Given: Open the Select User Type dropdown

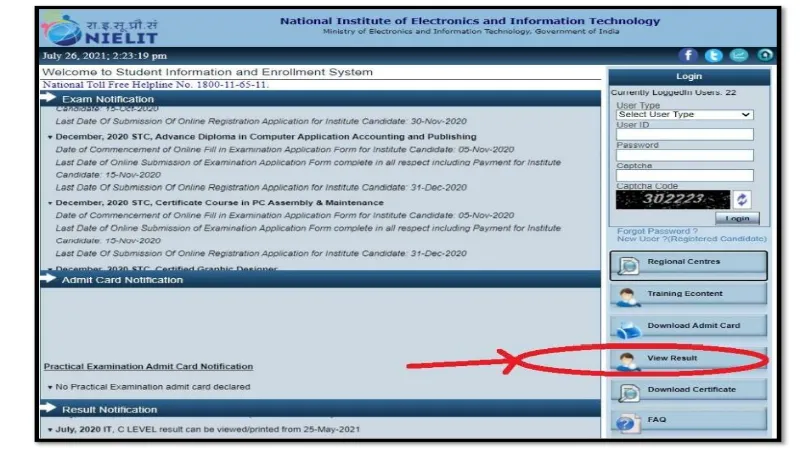Looking at the screenshot, I should (x=684, y=115).
